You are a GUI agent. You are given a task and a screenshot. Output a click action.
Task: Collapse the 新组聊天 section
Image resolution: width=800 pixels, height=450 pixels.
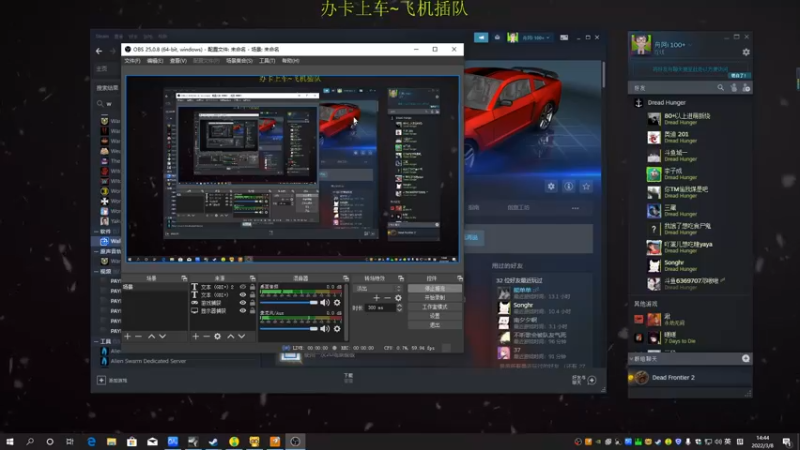click(632, 359)
